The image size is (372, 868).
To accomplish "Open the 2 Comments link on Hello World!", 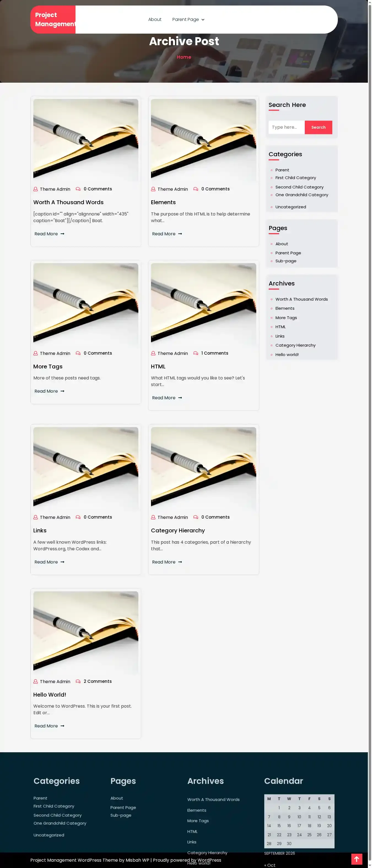I will click(97, 681).
